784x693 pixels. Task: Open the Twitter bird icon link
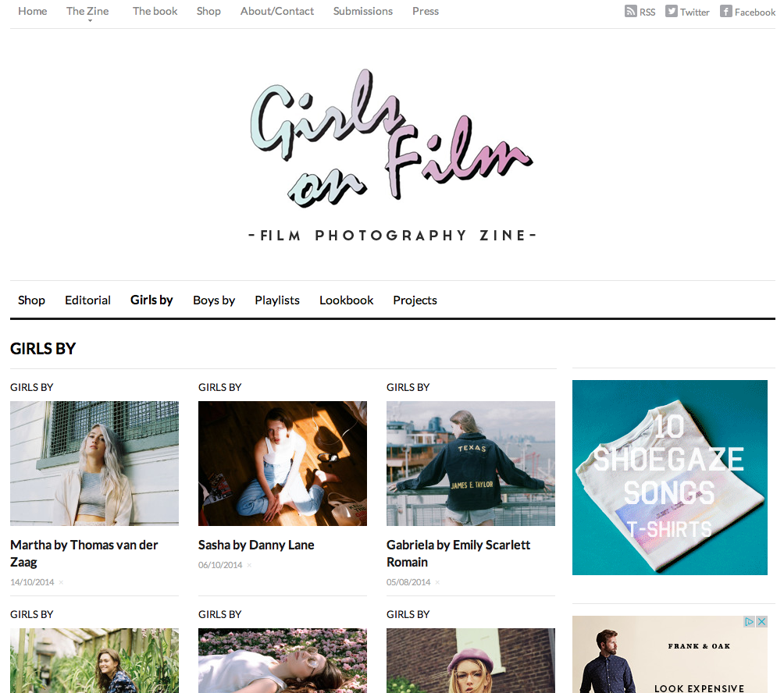tap(671, 12)
